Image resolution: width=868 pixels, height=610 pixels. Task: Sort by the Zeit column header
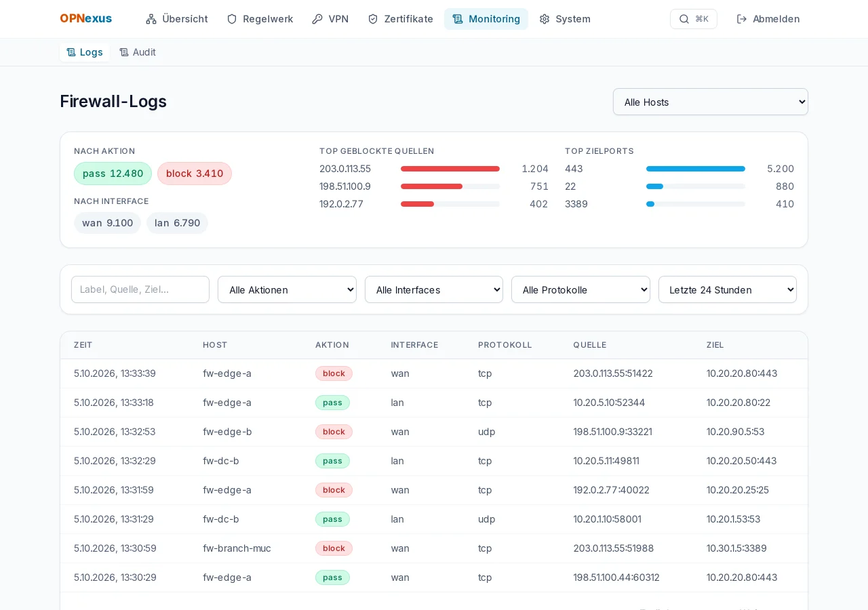83,345
